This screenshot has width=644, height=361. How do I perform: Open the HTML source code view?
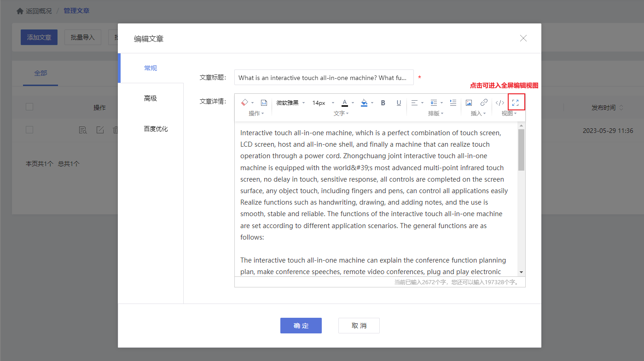(x=499, y=103)
